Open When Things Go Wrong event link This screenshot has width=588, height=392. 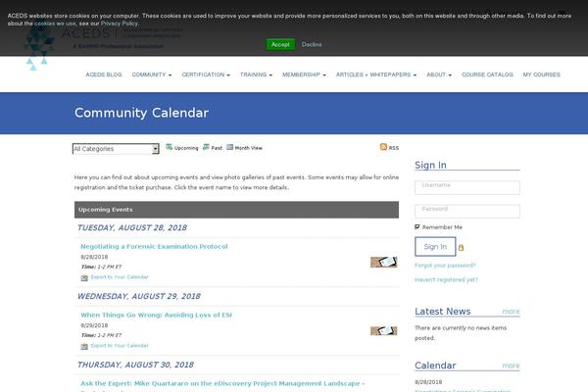click(x=157, y=315)
